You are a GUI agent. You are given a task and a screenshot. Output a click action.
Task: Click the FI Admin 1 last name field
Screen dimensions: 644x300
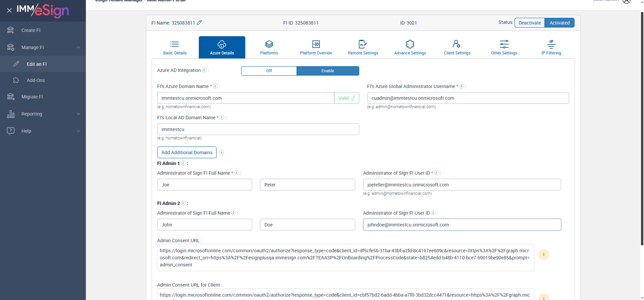click(x=307, y=185)
